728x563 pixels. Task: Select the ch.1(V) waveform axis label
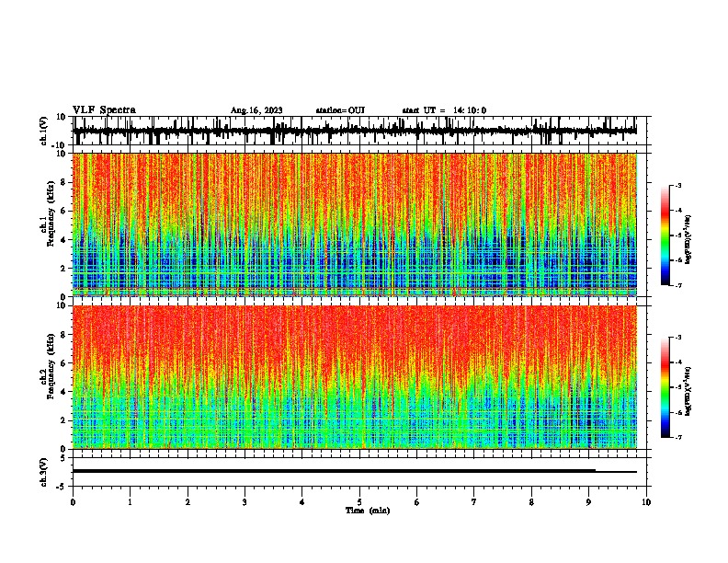click(x=44, y=131)
